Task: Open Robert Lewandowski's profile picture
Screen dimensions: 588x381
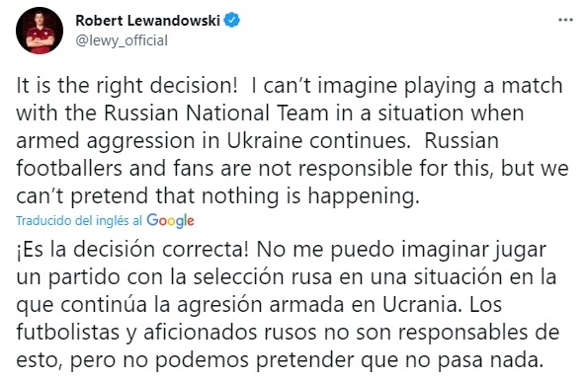Action: tap(40, 31)
